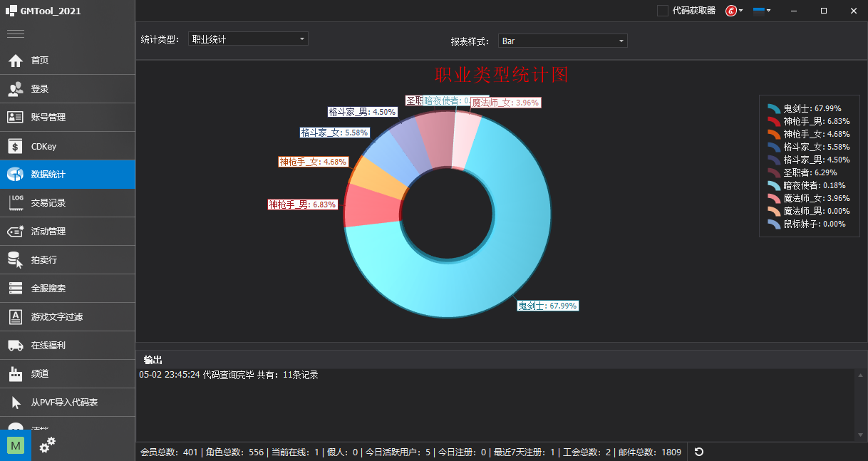Open 账号管理 ID card icon
Viewport: 868px width, 461px height.
pyautogui.click(x=16, y=118)
